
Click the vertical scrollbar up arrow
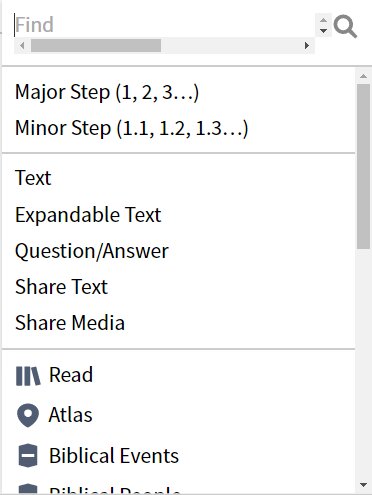363,76
